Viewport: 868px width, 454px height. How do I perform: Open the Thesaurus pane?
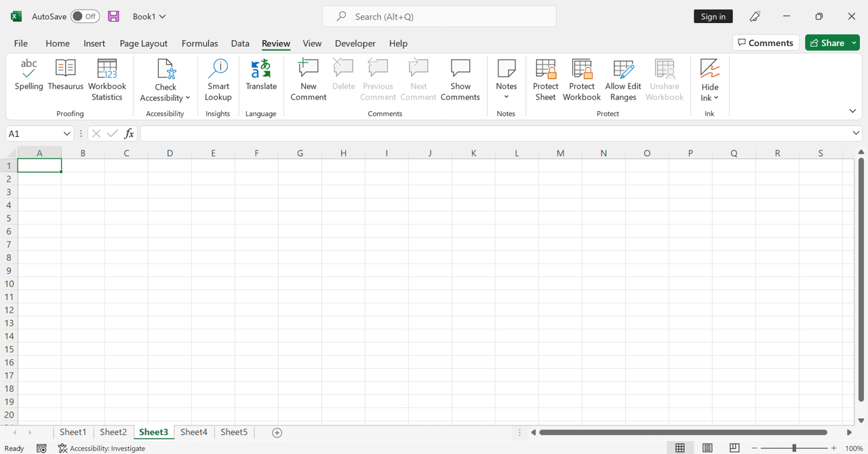[x=65, y=76]
